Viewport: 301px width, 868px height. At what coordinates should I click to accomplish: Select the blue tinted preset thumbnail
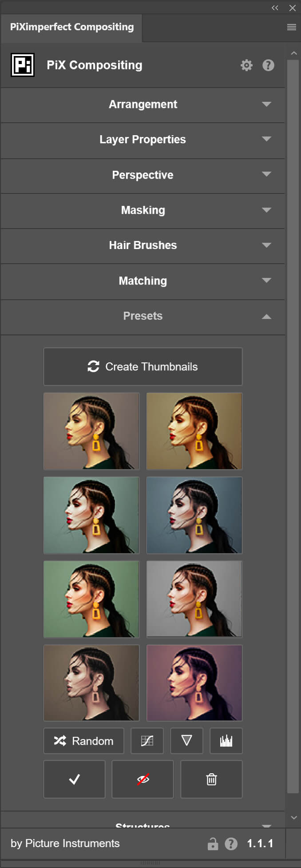coord(194,515)
